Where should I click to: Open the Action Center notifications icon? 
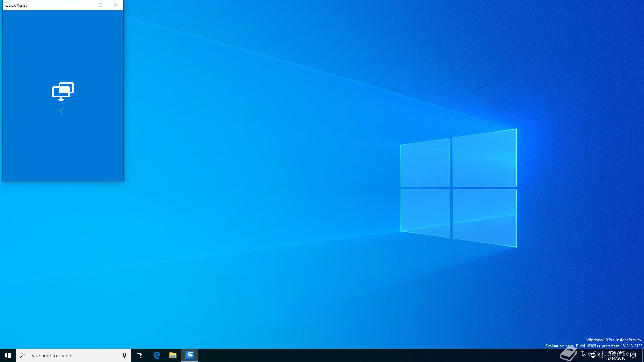coord(633,355)
